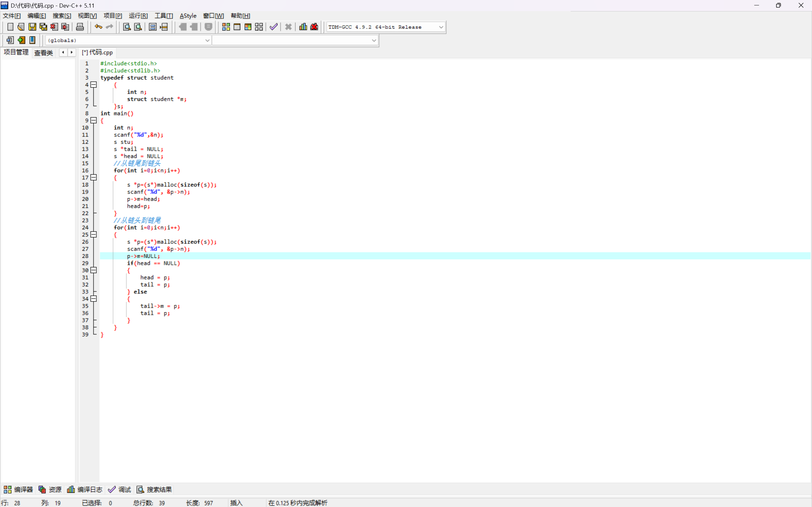This screenshot has height=507, width=812.
Task: Open the TDM-GCC compiler selection dropdown
Action: coord(441,27)
